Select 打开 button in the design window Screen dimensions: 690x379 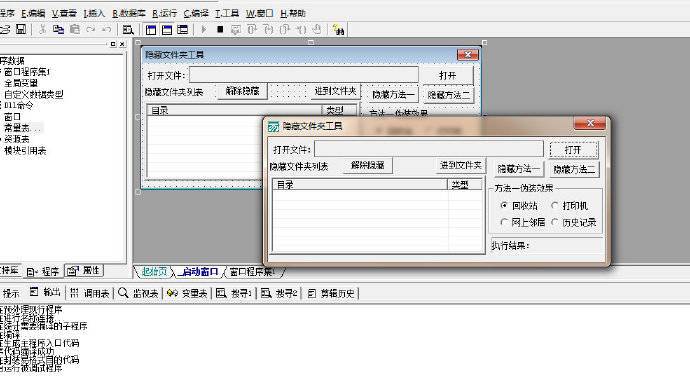(448, 75)
